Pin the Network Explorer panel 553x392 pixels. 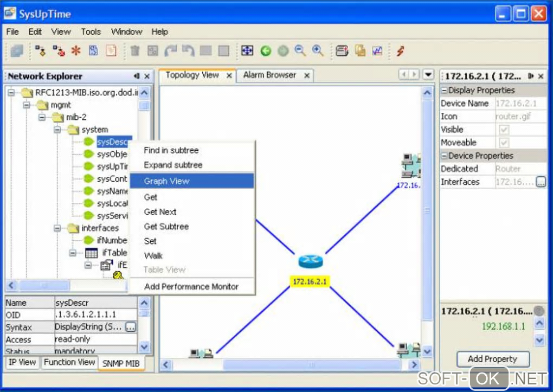[x=137, y=76]
